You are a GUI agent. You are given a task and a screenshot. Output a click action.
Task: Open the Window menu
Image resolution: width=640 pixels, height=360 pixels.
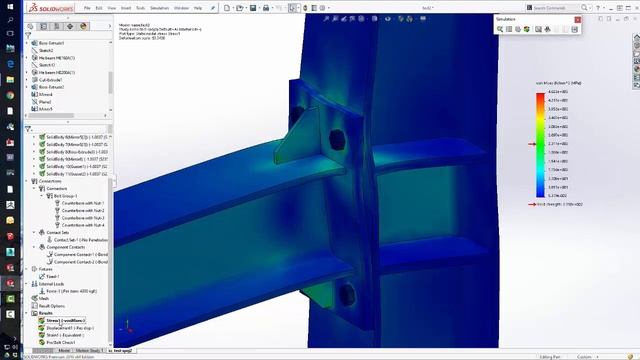(181, 8)
